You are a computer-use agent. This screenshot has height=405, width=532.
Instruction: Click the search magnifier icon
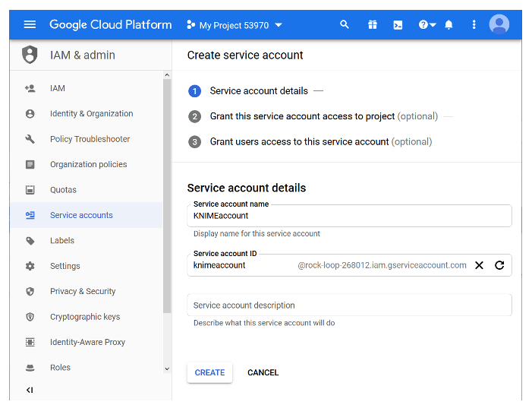point(345,24)
